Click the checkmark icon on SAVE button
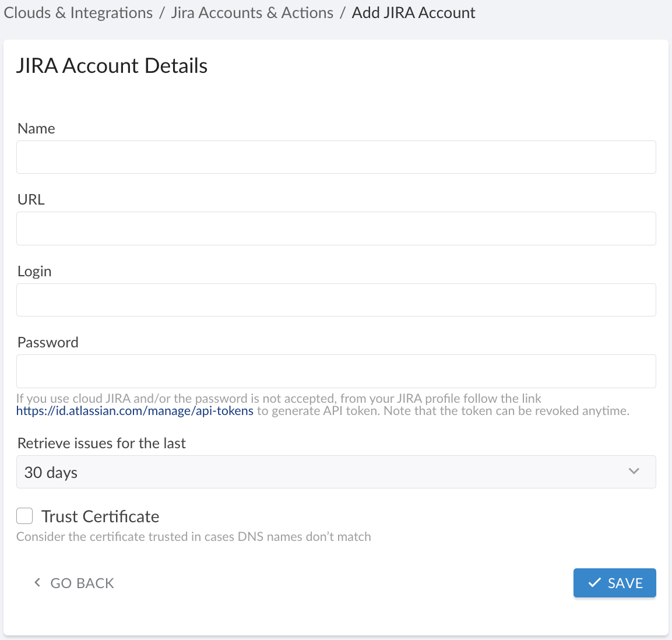This screenshot has width=672, height=640. click(x=594, y=582)
